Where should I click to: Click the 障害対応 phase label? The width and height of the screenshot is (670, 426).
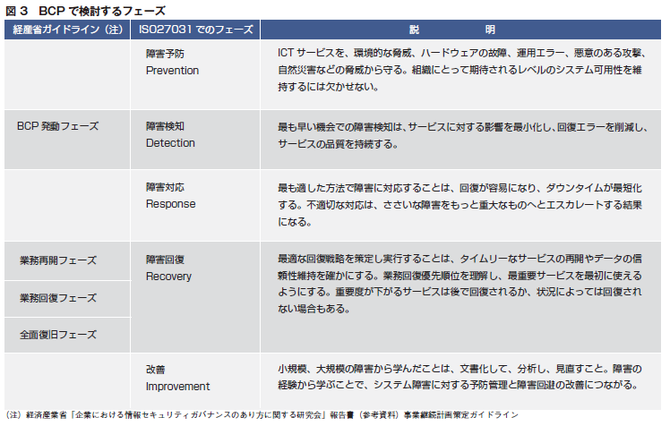point(165,187)
